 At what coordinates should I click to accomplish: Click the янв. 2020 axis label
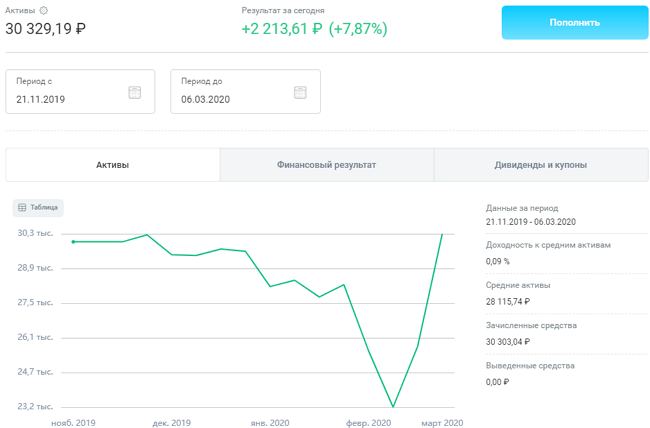point(268,423)
